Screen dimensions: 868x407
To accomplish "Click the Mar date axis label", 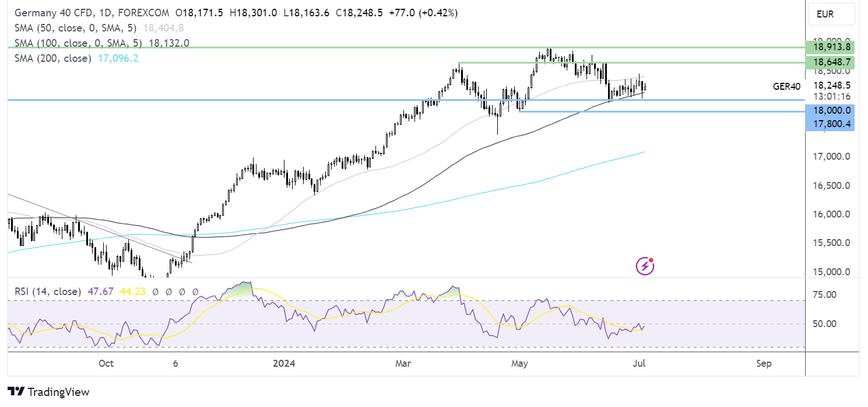I will (x=402, y=363).
